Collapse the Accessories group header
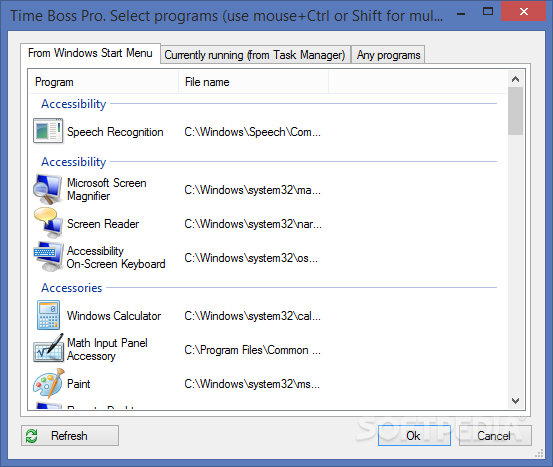This screenshot has width=553, height=467. pos(72,288)
